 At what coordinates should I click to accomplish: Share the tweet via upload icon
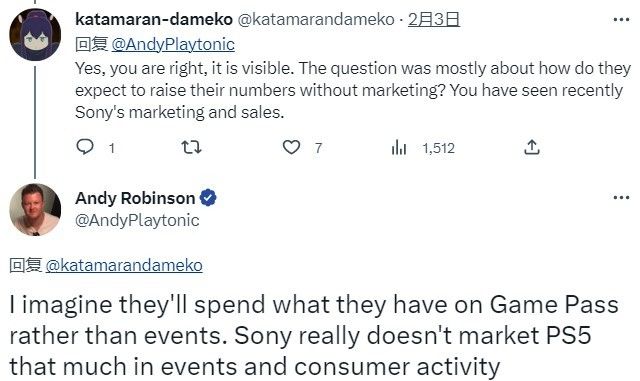click(x=531, y=147)
